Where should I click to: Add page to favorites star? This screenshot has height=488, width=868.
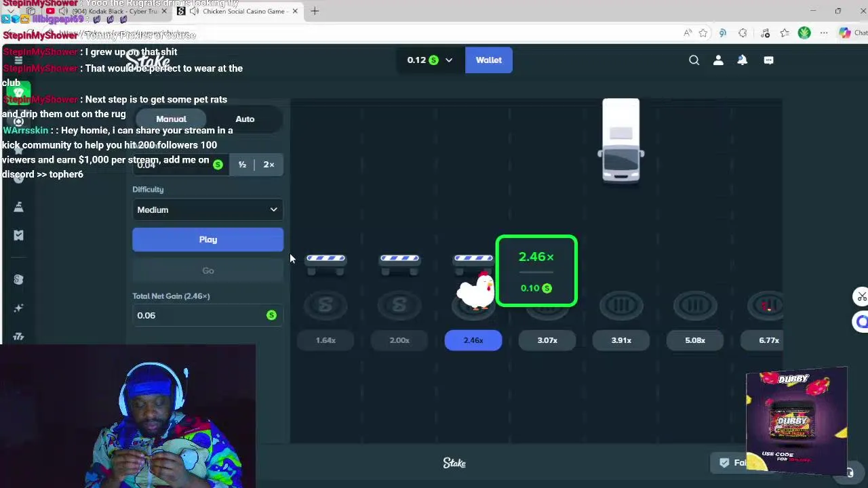(703, 33)
